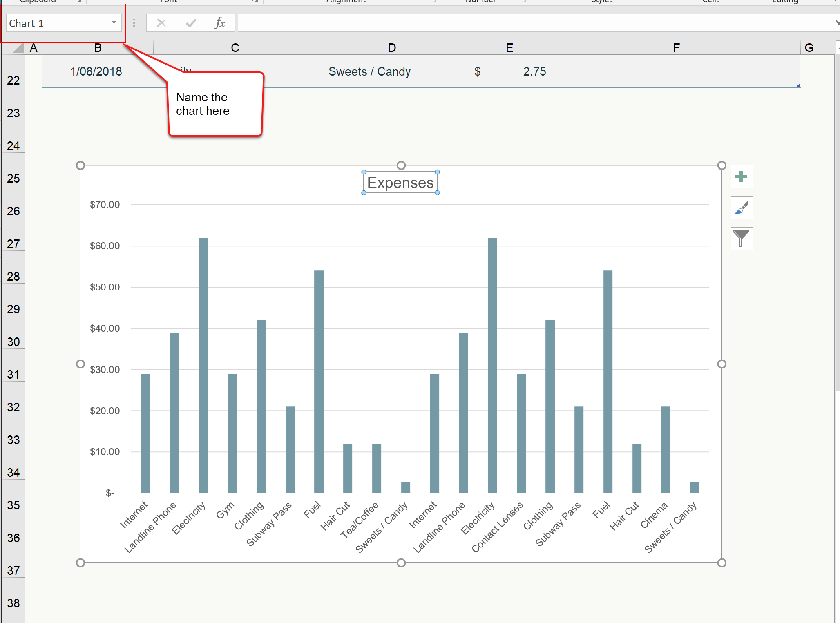Click the Chart Elements plus button

[x=741, y=176]
